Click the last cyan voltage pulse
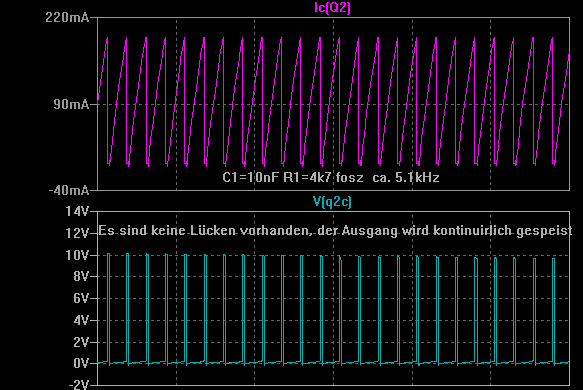This screenshot has height=390, width=583. [x=554, y=311]
